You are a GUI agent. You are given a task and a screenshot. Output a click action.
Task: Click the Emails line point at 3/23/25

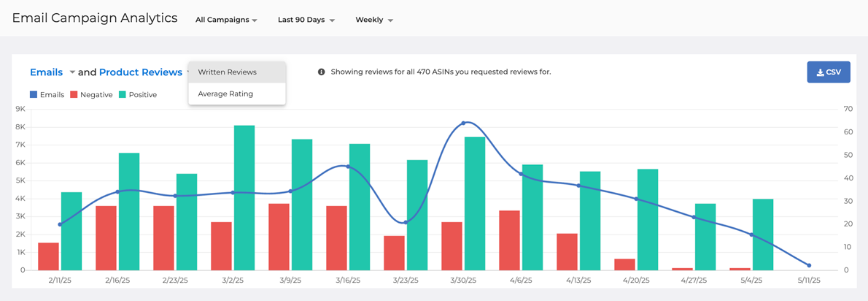406,222
